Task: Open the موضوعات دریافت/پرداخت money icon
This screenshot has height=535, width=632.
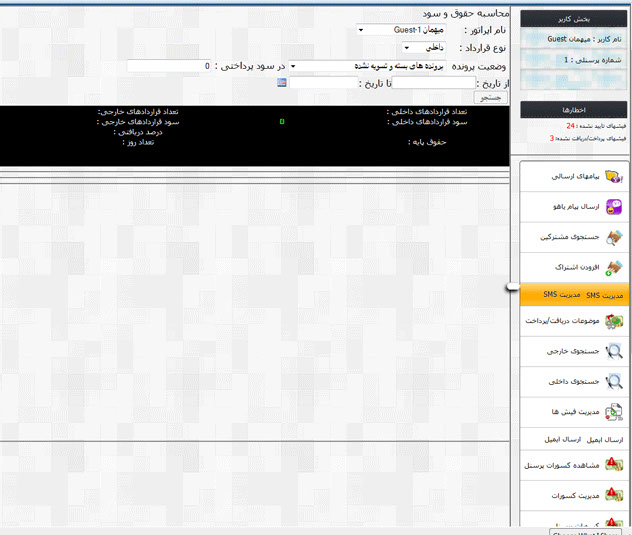Action: [614, 321]
